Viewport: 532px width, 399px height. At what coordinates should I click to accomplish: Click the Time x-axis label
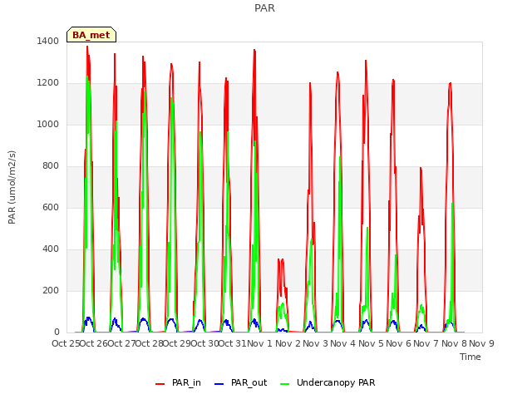(470, 357)
